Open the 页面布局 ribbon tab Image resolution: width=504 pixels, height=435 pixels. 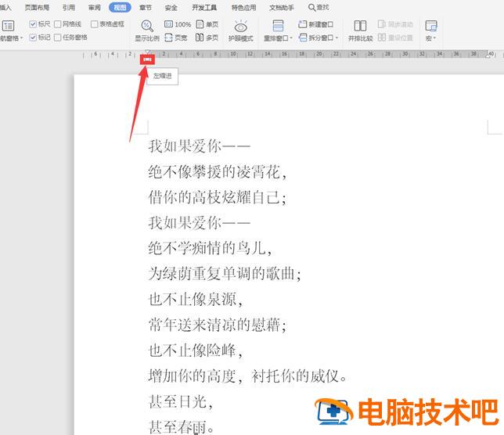[x=36, y=7]
